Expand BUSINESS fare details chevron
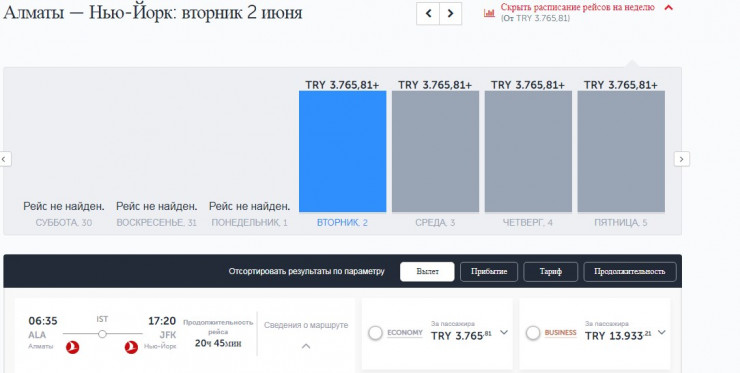 [x=662, y=332]
